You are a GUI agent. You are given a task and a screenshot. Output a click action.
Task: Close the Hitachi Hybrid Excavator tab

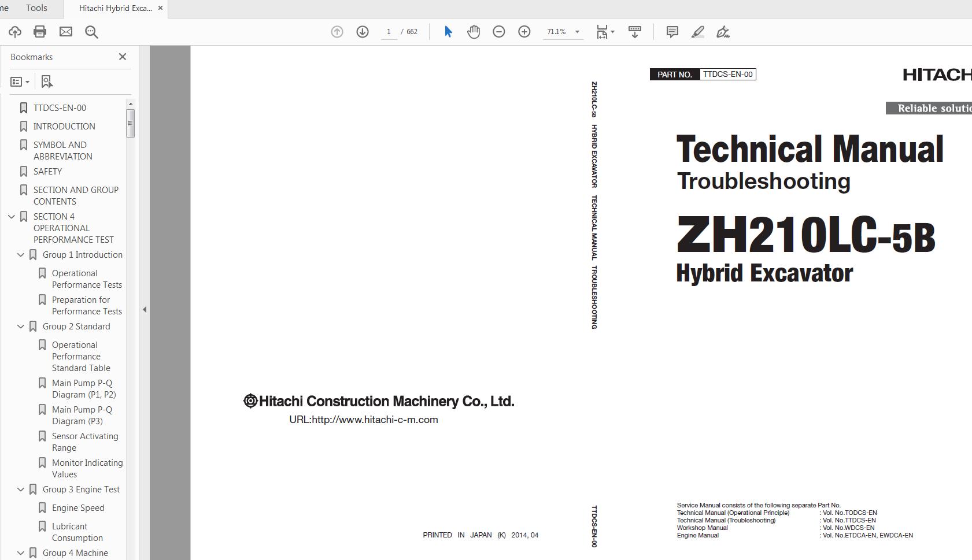click(161, 8)
